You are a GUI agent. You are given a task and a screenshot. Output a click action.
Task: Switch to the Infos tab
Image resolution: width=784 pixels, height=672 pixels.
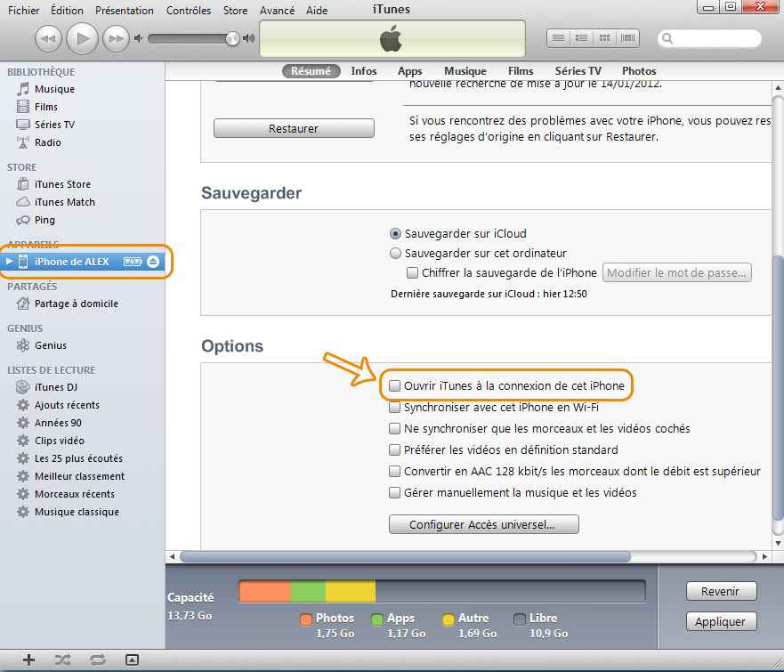(x=363, y=71)
